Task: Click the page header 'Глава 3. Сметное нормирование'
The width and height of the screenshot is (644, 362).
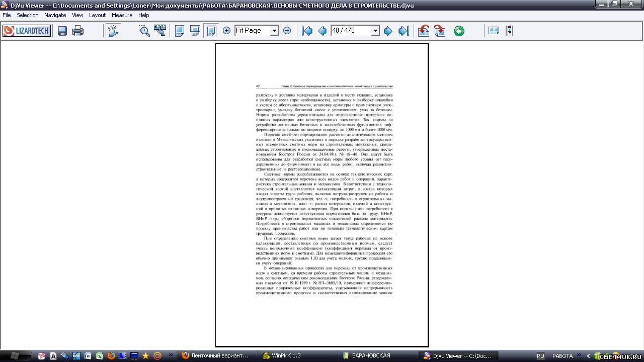Action: pos(337,86)
